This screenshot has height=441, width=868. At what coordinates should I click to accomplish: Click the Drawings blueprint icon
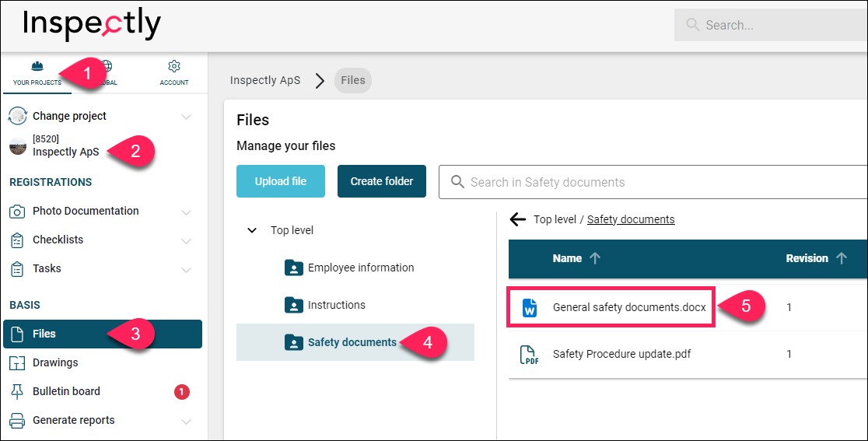point(17,363)
